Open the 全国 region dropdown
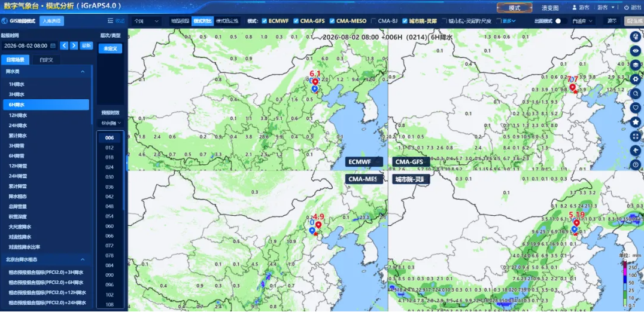 click(x=146, y=21)
